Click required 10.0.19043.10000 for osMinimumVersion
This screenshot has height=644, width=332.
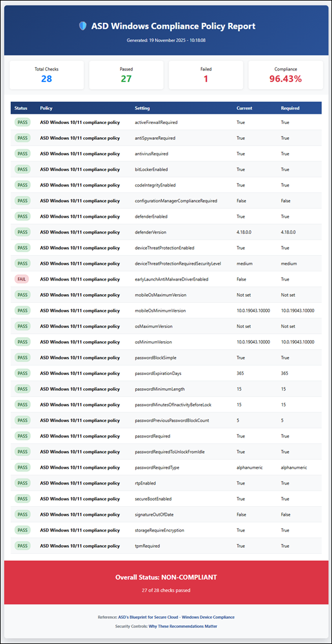[298, 342]
